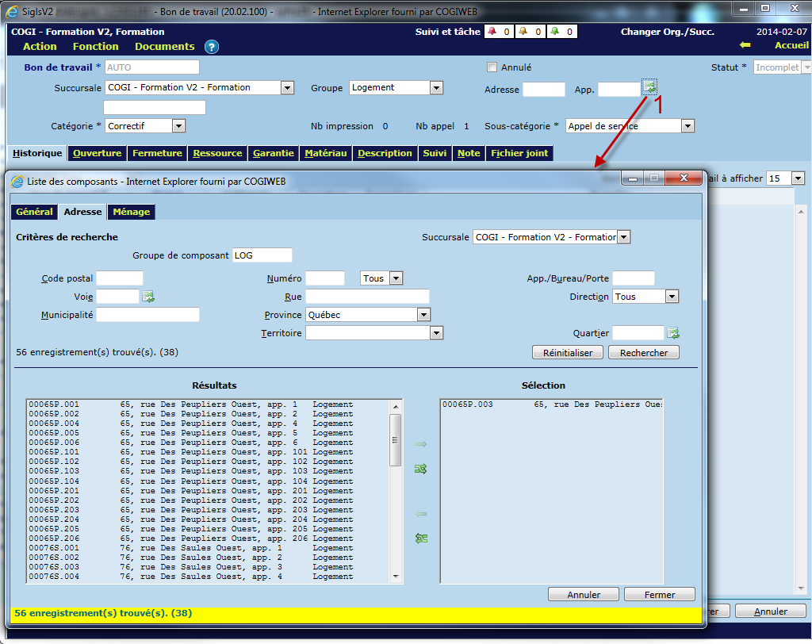
Task: Click the remove-all double left arrow icon
Action: click(421, 539)
